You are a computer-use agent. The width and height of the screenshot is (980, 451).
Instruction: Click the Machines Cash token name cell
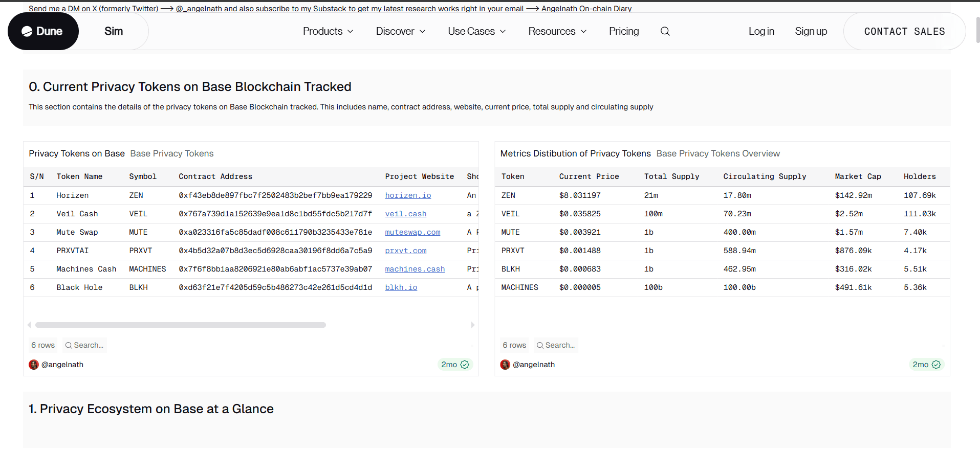[86, 269]
